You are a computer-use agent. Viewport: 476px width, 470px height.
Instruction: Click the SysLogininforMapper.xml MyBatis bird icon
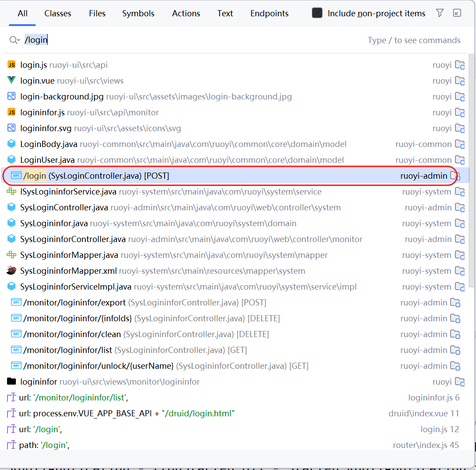(11, 271)
